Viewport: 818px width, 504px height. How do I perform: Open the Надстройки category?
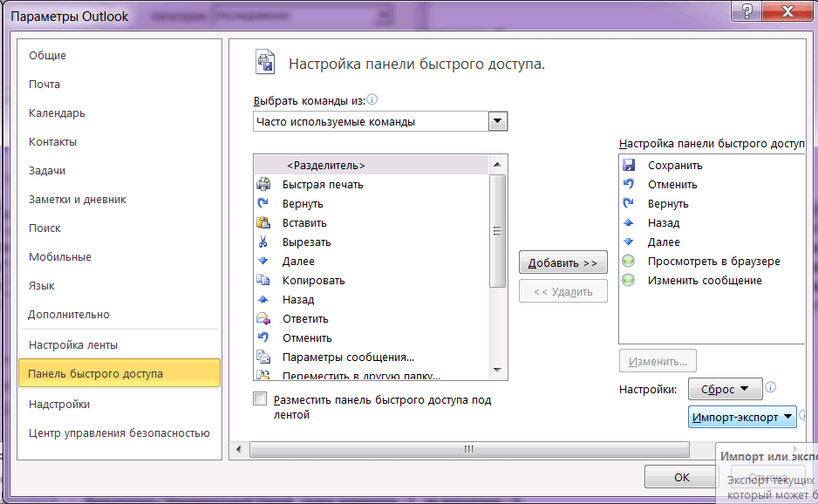point(119,404)
